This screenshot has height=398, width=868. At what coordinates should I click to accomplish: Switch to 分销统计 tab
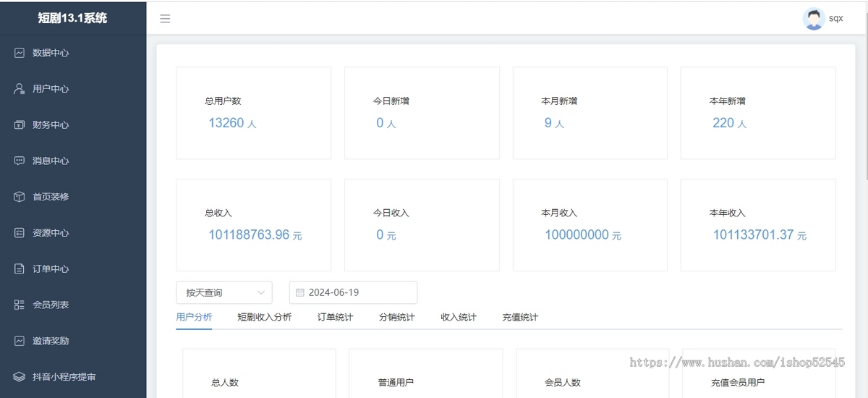click(397, 317)
